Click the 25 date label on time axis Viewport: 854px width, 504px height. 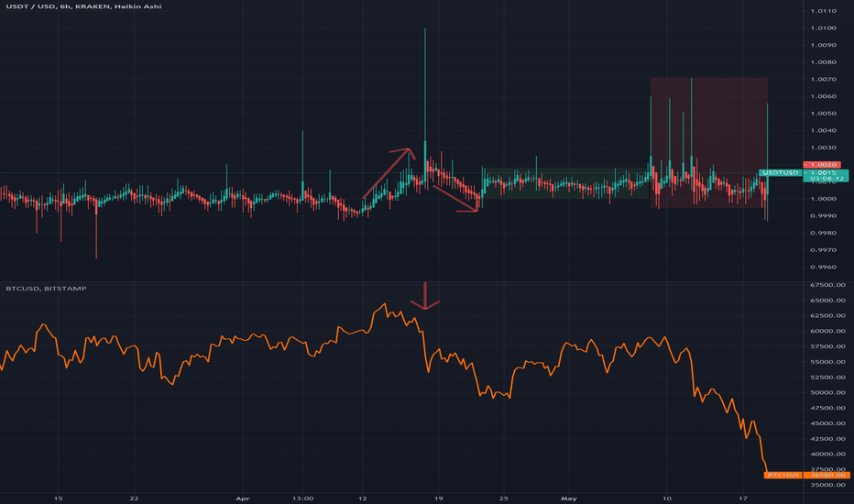pyautogui.click(x=504, y=499)
